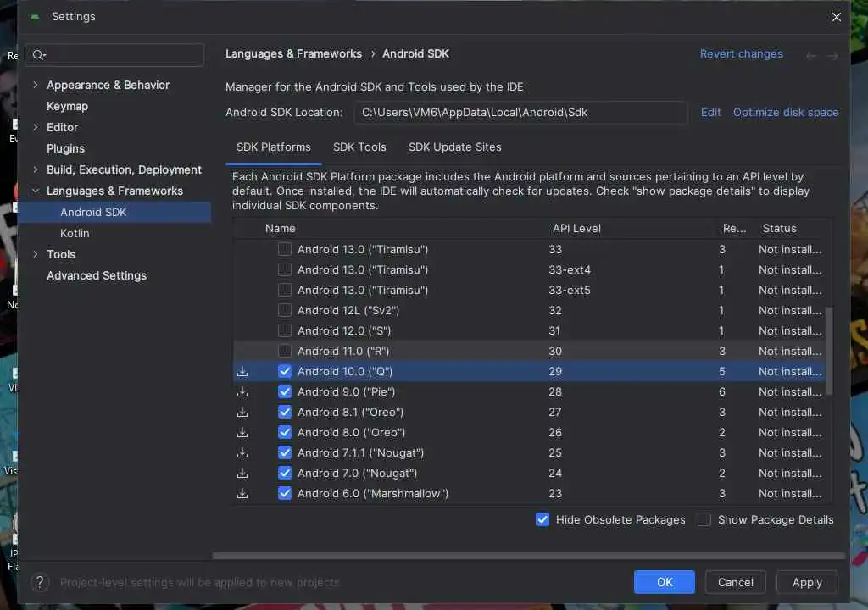Screen dimensions: 868x610
Task: Click Languages & Frameworks breadcrumb
Action: [x=293, y=53]
